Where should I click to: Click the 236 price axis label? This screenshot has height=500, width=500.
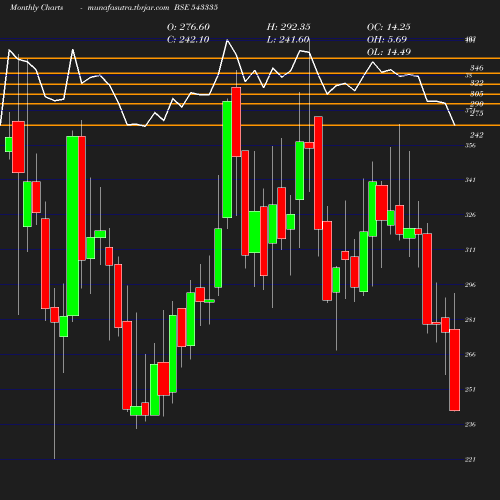pyautogui.click(x=470, y=425)
